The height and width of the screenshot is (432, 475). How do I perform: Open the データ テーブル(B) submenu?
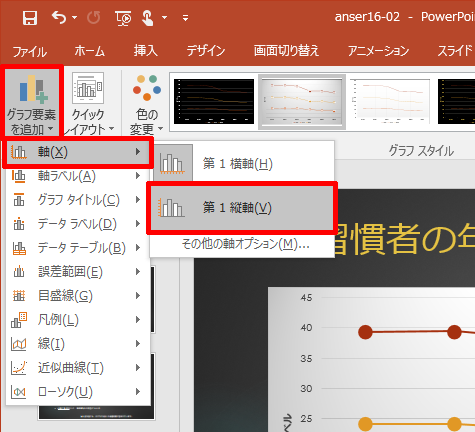coord(78,248)
